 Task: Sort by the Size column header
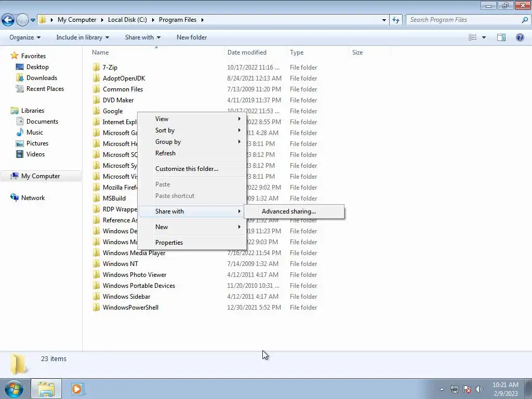(x=369, y=52)
